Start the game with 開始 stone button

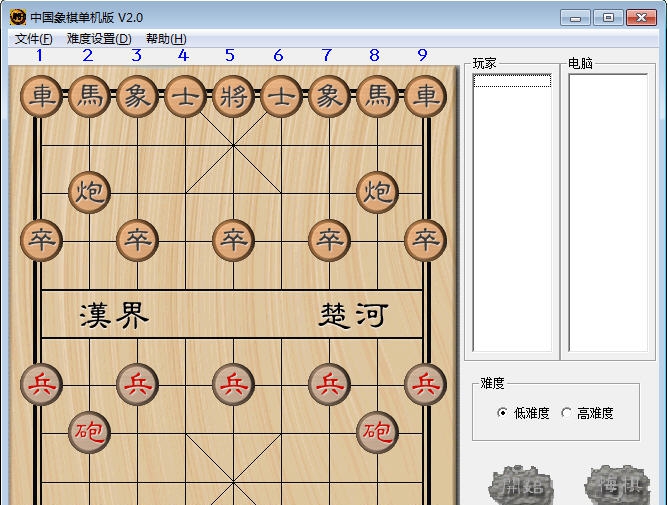pyautogui.click(x=522, y=486)
